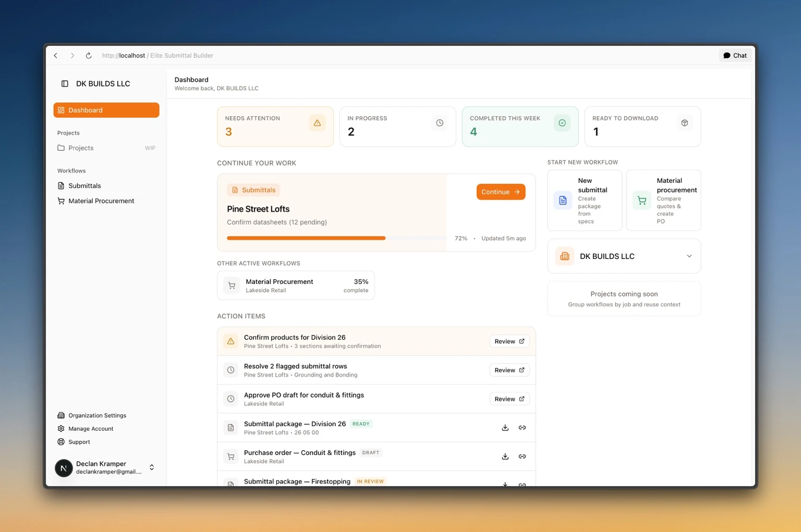Select the Submittals icon in sidebar
The image size is (801, 532).
pos(61,185)
